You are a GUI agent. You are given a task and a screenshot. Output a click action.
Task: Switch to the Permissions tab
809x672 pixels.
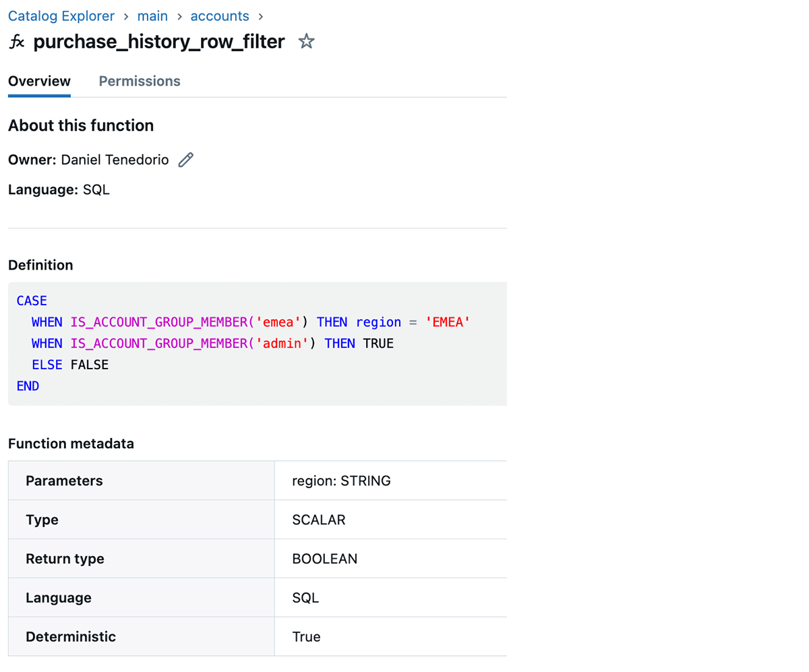coord(139,81)
